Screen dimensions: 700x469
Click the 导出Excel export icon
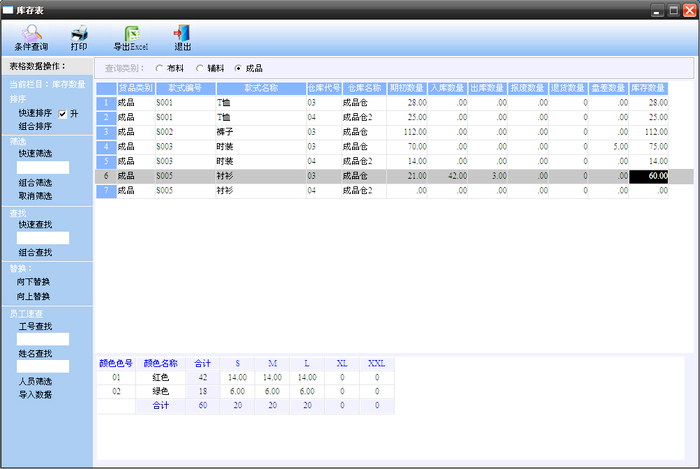[x=131, y=33]
